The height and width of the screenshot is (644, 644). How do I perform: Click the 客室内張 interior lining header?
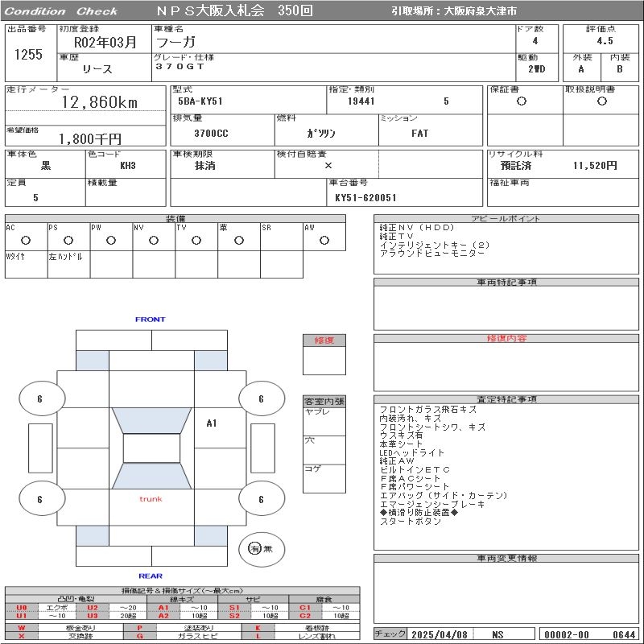click(x=324, y=401)
